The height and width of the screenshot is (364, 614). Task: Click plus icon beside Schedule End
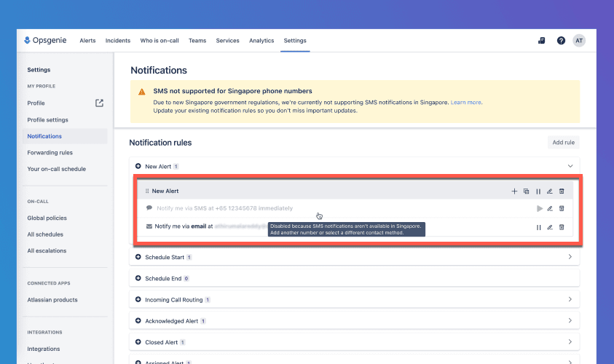tap(138, 278)
